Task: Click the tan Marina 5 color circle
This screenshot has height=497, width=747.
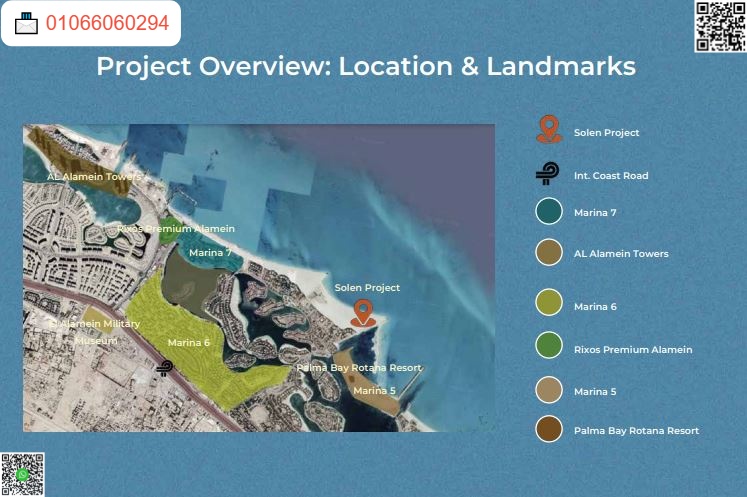Action: 549,390
